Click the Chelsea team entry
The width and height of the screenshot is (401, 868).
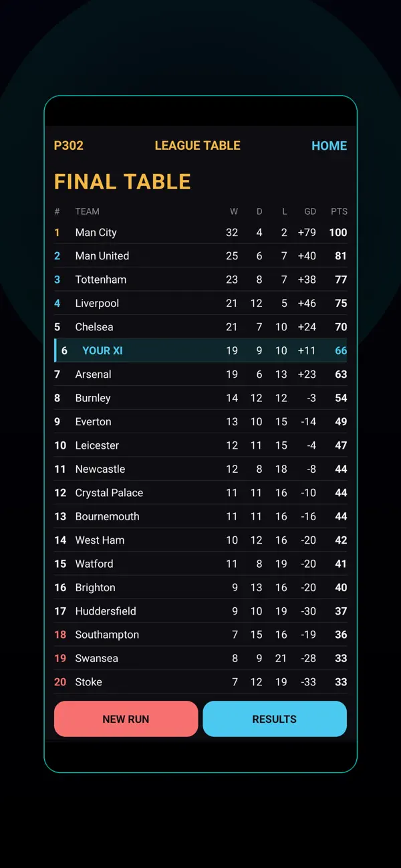(x=200, y=327)
